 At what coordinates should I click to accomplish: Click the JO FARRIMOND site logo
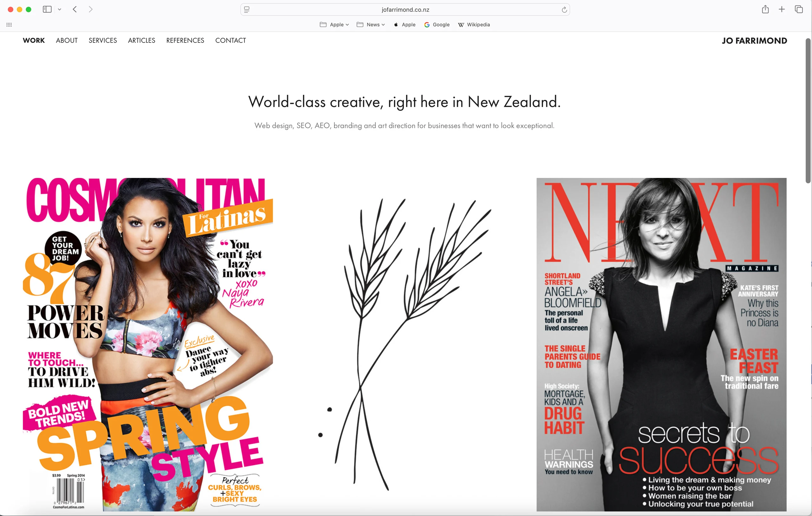click(754, 41)
